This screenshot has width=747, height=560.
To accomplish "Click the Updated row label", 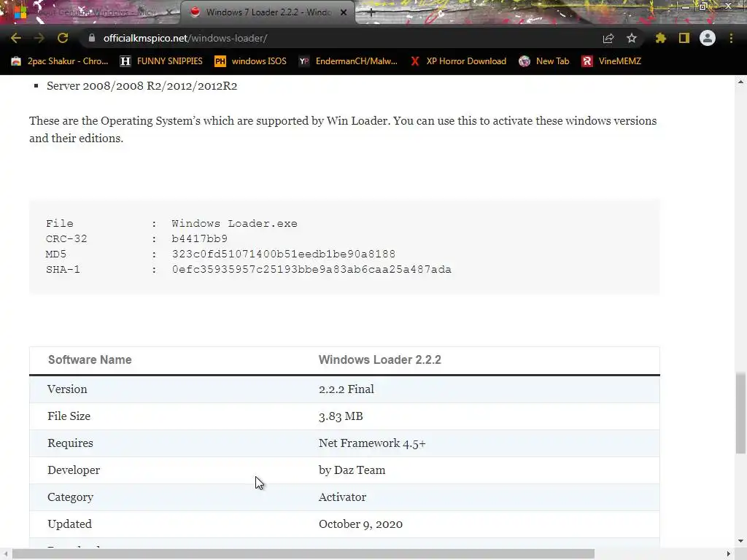I will point(69,524).
